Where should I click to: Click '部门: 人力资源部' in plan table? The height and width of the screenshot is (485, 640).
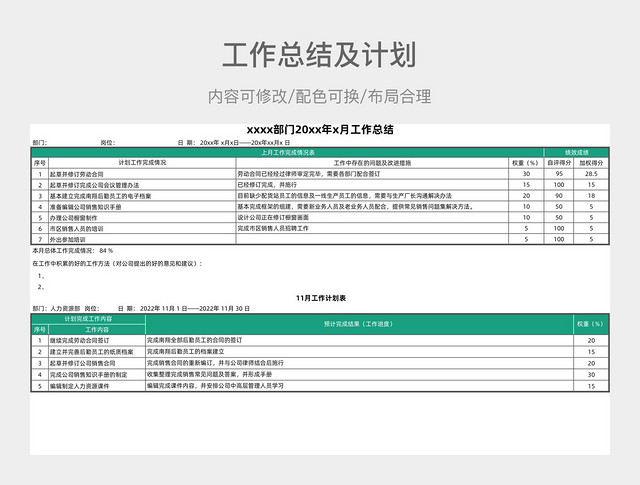(56, 309)
